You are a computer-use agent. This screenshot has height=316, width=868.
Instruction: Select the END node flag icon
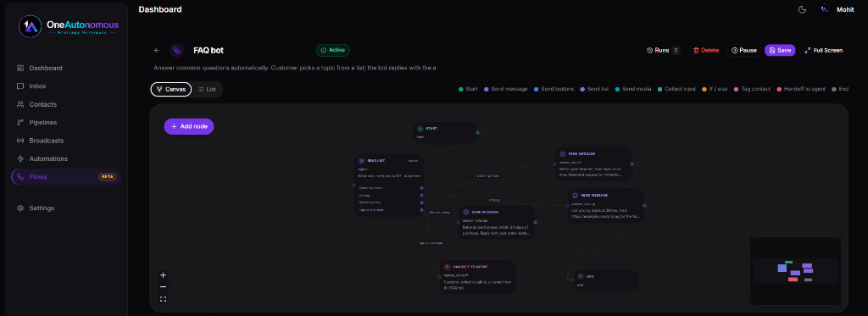(581, 276)
